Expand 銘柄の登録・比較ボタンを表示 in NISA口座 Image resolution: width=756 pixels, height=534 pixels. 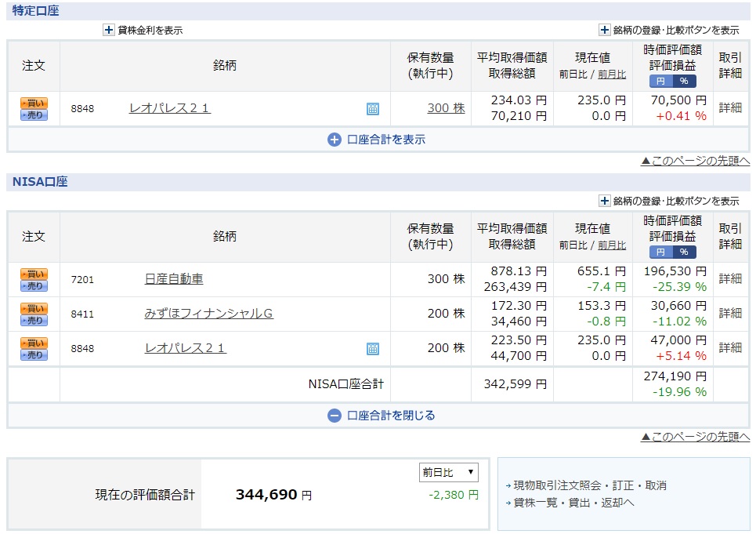pos(604,201)
